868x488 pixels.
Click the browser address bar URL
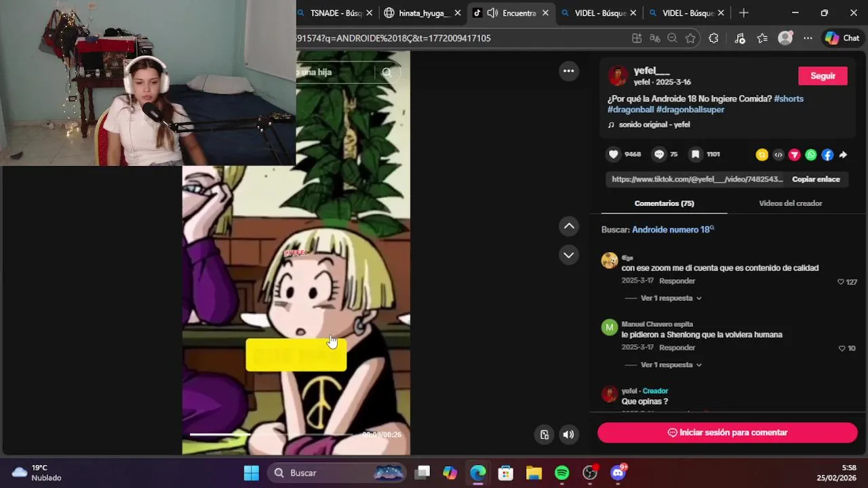(x=393, y=39)
